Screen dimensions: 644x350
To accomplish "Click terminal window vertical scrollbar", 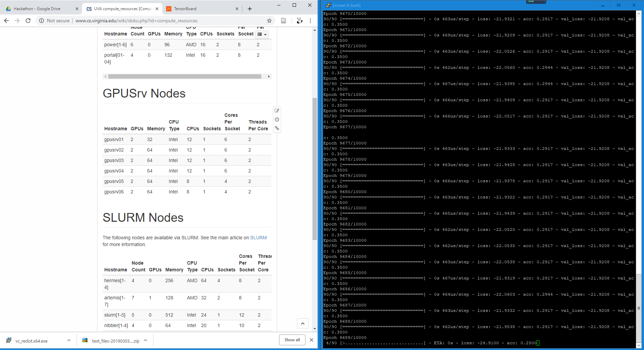I will point(639,308).
